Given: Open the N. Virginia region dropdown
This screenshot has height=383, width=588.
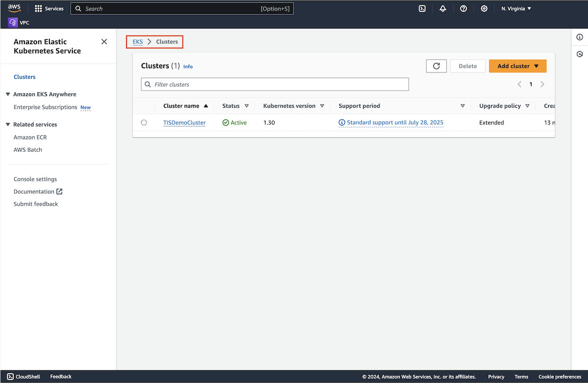Looking at the screenshot, I should (516, 9).
